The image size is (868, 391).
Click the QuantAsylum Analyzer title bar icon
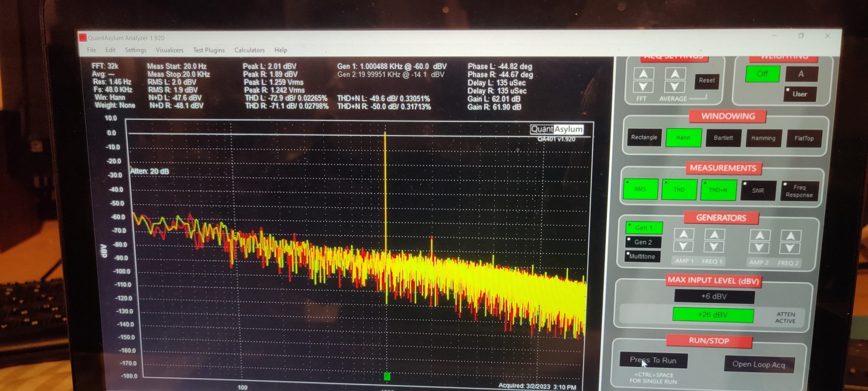(x=83, y=37)
